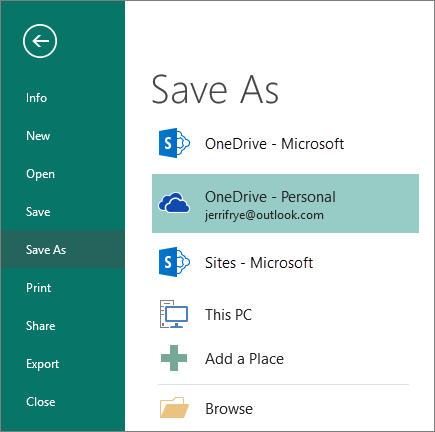Select New in the sidebar
This screenshot has width=435, height=432.
pos(63,136)
